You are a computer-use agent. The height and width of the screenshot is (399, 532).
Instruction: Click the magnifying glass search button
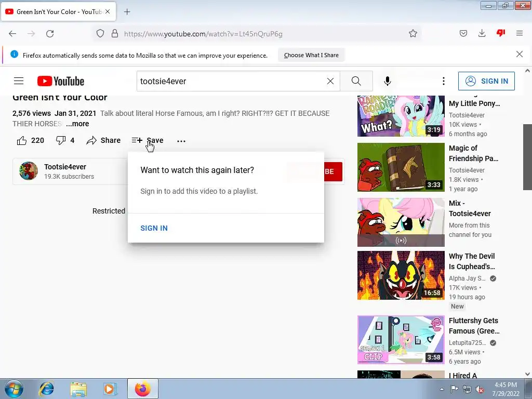(356, 81)
